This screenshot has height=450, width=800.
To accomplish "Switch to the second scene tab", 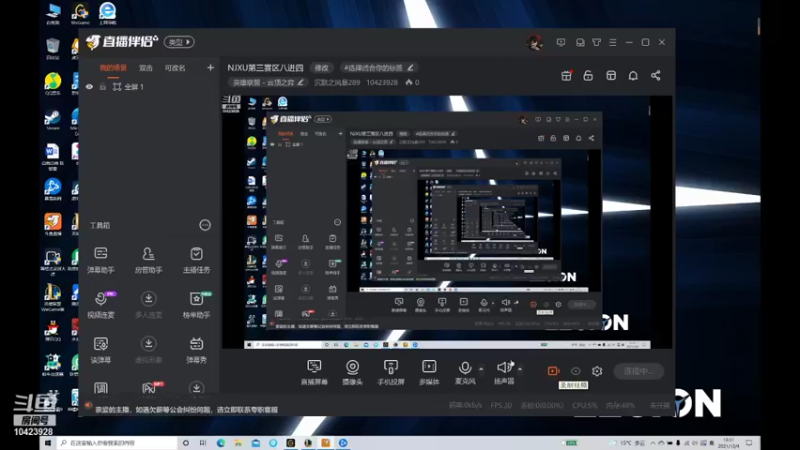I will coord(146,68).
